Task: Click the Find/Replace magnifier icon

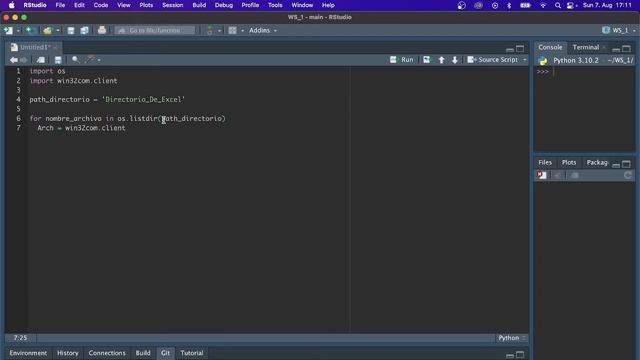Action: tap(76, 60)
